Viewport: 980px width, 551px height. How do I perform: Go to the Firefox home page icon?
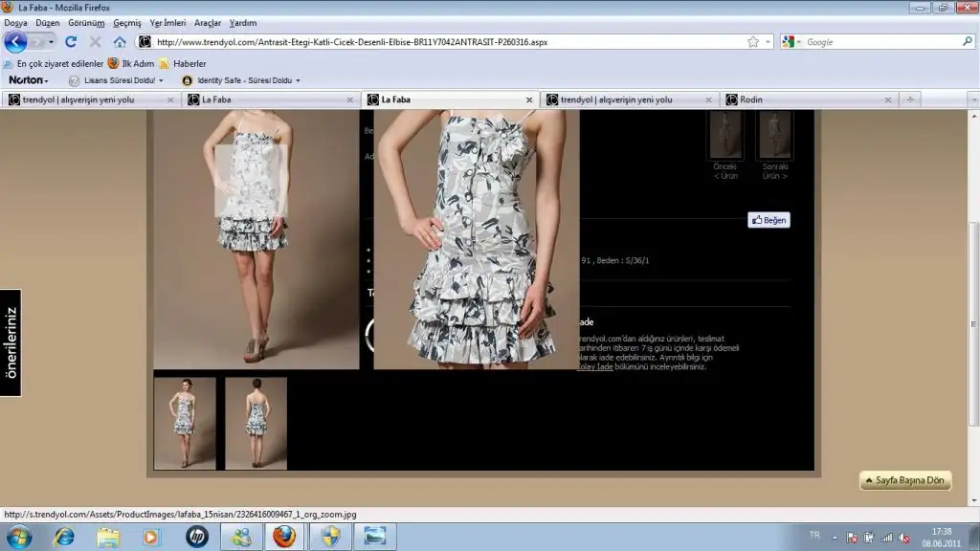120,42
